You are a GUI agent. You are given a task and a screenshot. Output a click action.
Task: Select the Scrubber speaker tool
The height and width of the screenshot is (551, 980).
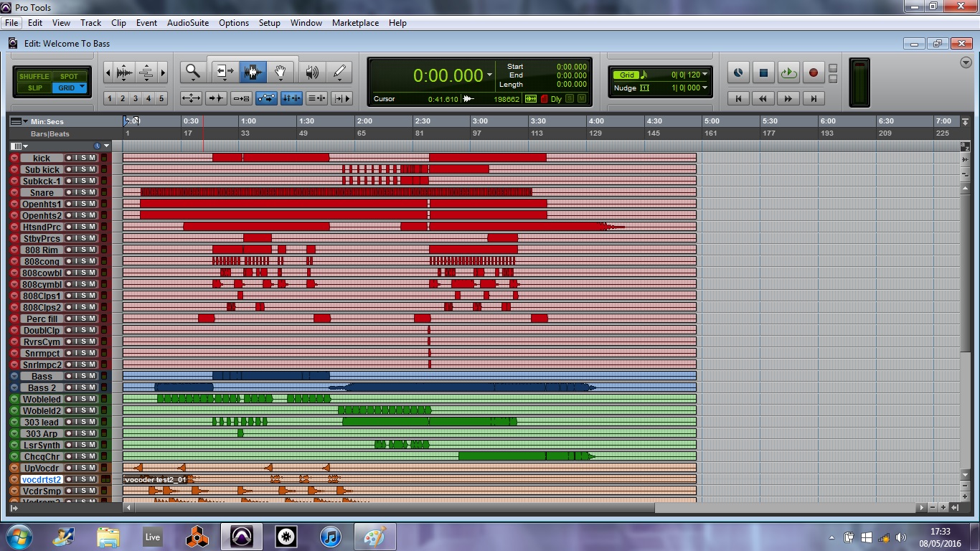click(x=311, y=72)
